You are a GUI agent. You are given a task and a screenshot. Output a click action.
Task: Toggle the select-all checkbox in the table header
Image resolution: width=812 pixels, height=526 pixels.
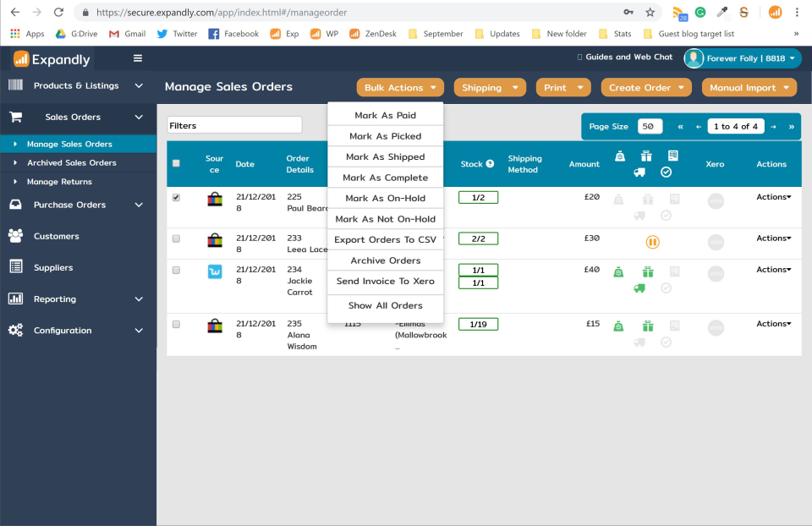click(x=176, y=164)
